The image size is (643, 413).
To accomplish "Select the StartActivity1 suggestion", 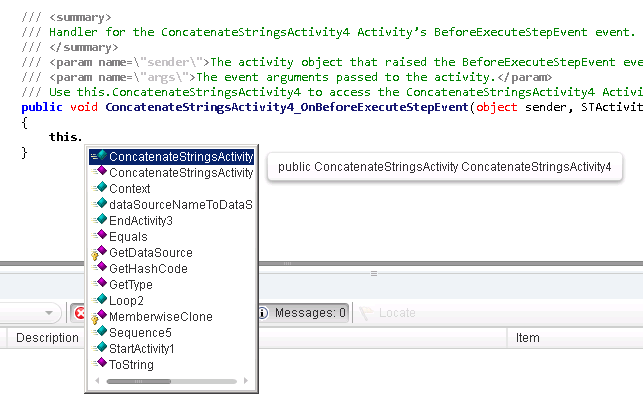I will [142, 348].
